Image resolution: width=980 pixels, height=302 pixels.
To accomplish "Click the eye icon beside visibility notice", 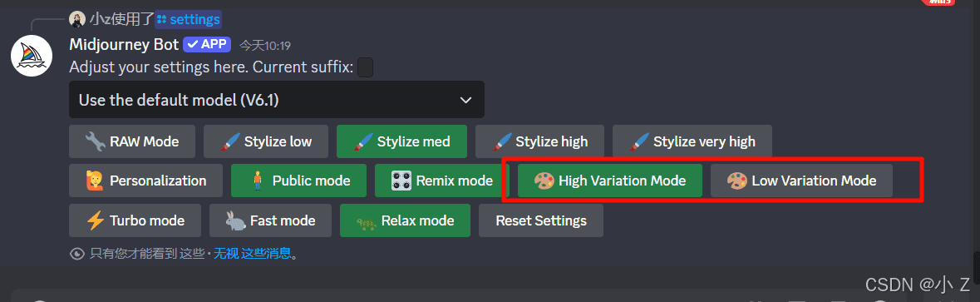I will point(77,254).
